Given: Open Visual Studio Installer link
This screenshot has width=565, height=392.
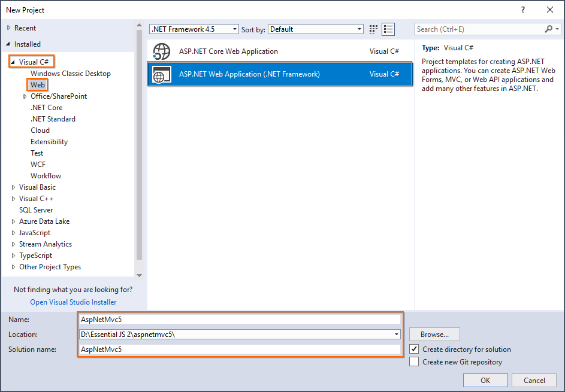Looking at the screenshot, I should click(73, 302).
